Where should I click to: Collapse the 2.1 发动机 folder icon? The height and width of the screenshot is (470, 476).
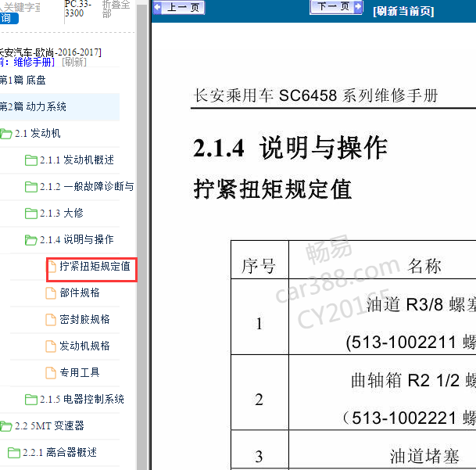coord(5,134)
